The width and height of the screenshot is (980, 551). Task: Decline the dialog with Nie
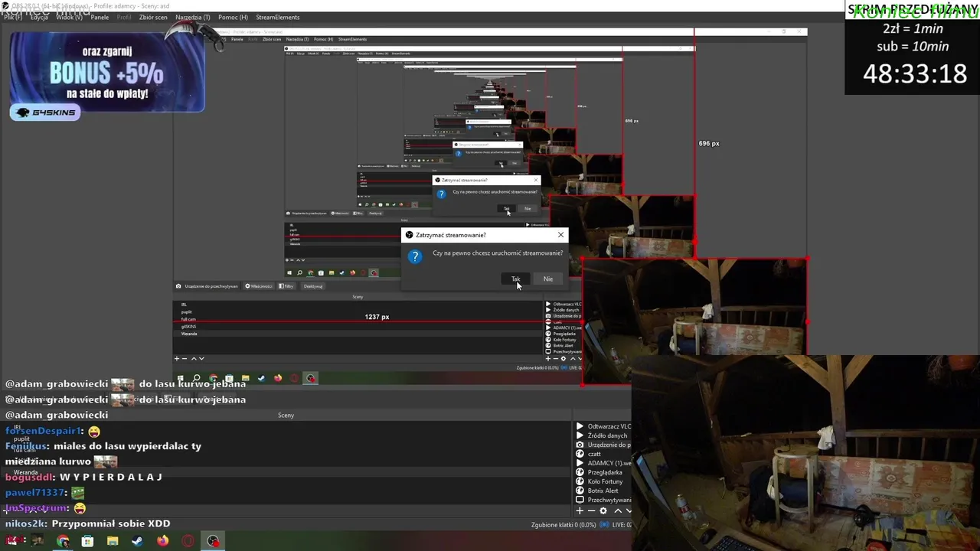pos(548,279)
